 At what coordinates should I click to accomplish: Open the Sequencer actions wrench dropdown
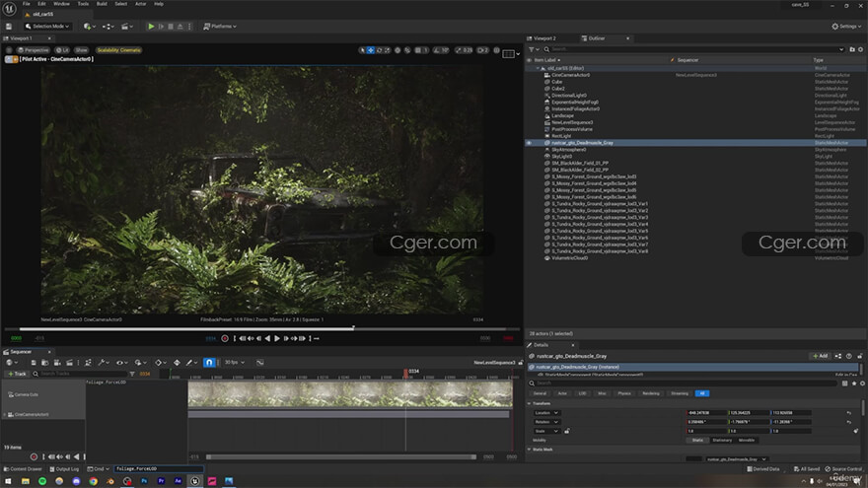tap(104, 363)
